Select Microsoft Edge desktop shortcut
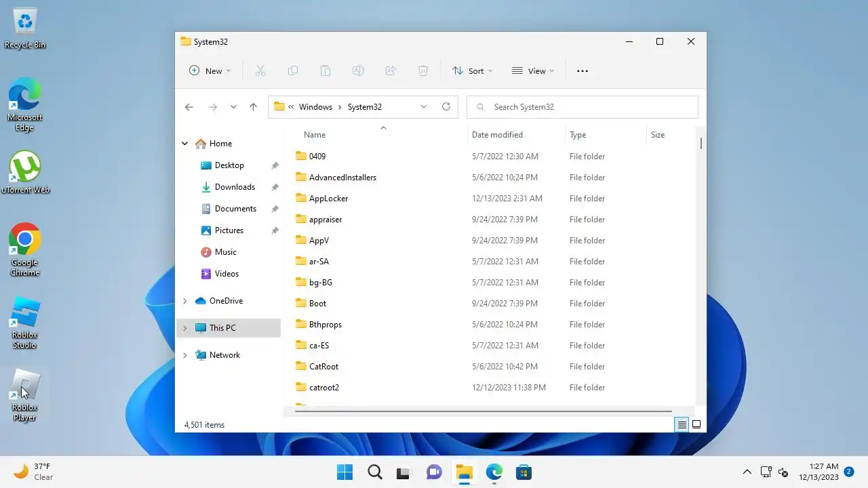The width and height of the screenshot is (868, 488). point(25,106)
